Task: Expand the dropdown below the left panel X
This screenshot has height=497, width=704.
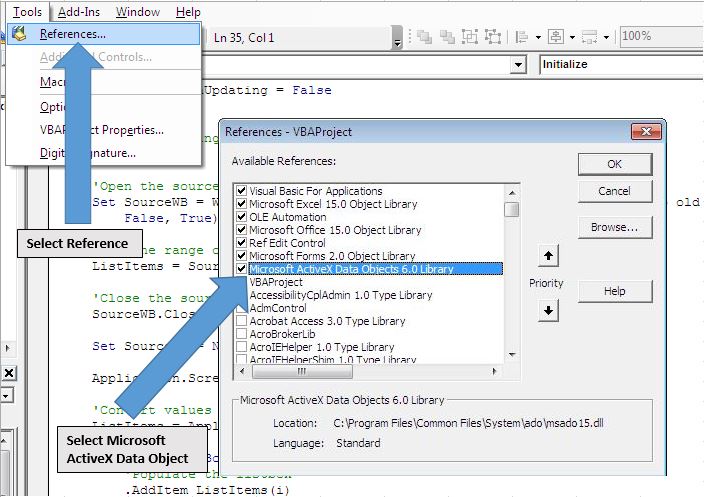Action: 6,396
